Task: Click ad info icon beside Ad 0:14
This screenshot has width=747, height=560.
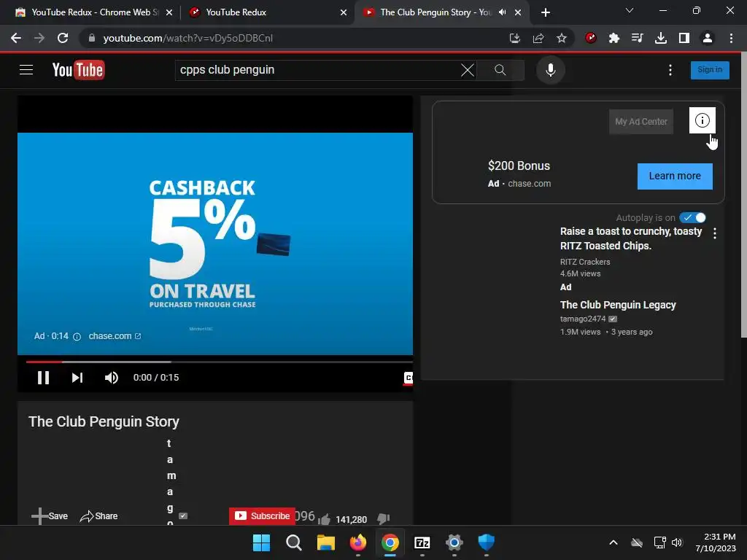Action: [x=77, y=337]
